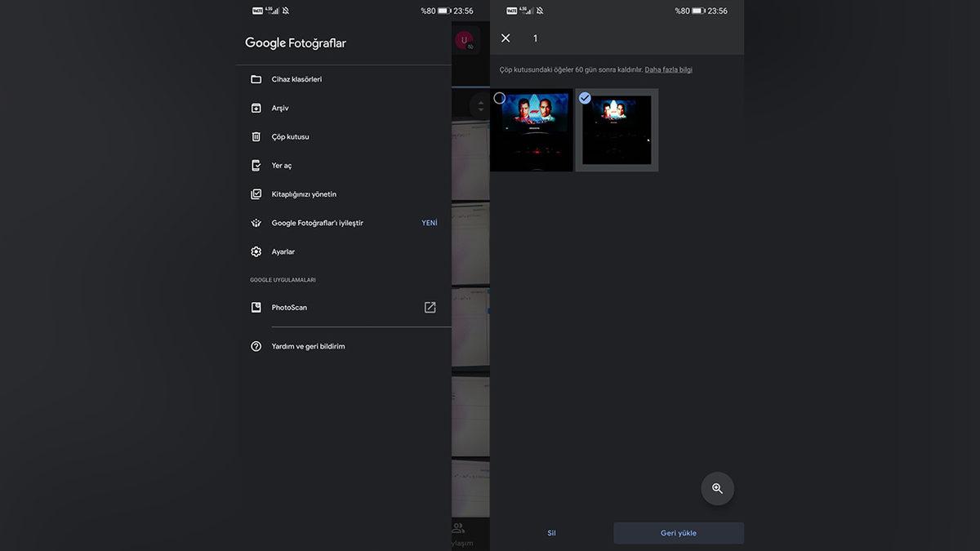Open the Daha fazla bilgi link
980x551 pixels.
click(x=668, y=70)
